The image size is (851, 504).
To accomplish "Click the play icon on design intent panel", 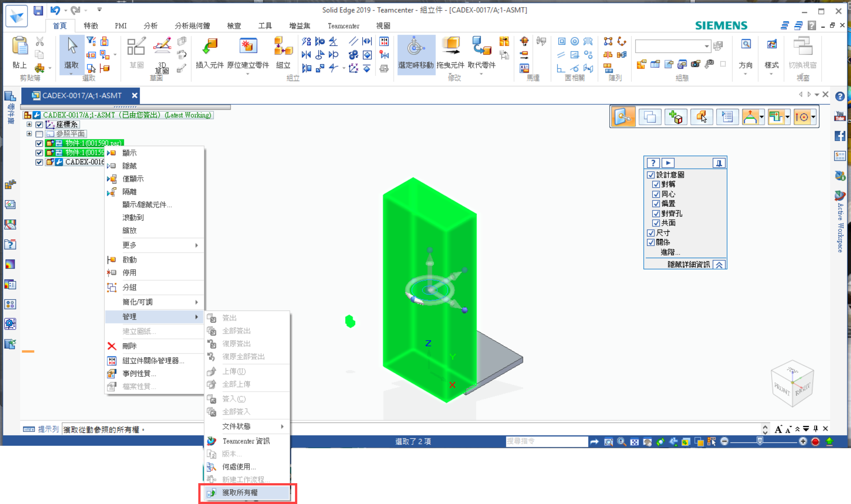I will 668,163.
